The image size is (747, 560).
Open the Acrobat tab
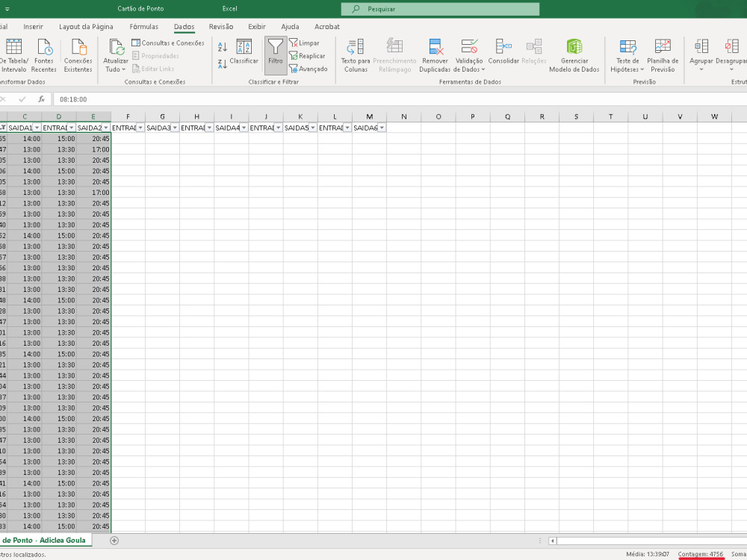327,27
